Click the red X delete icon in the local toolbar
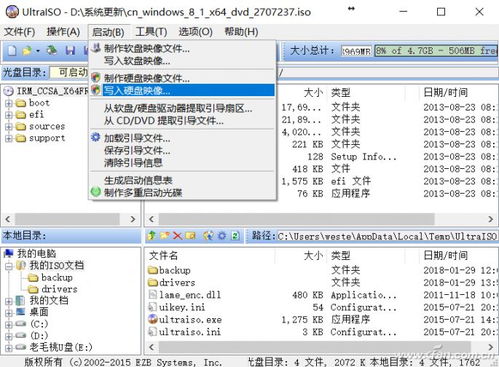 (177, 236)
